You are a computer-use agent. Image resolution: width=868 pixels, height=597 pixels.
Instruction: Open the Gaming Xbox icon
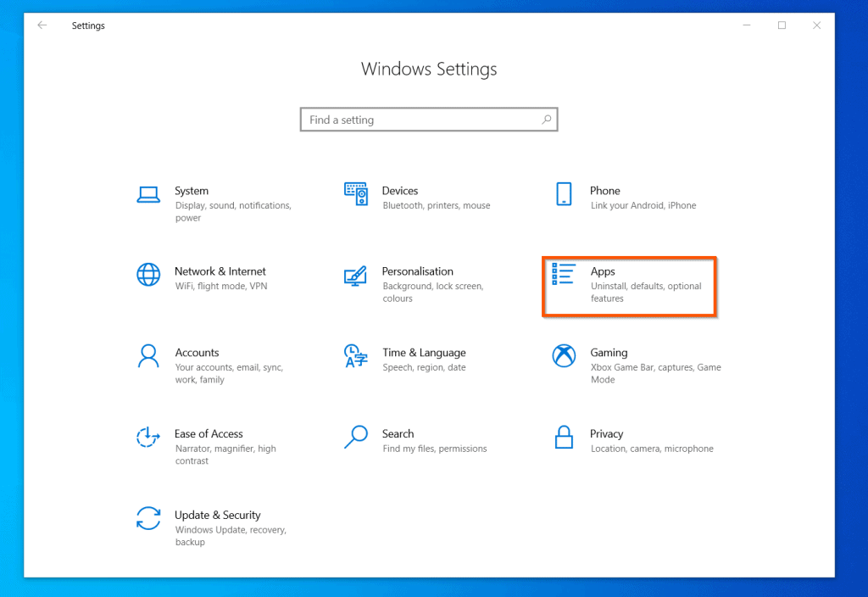point(564,355)
